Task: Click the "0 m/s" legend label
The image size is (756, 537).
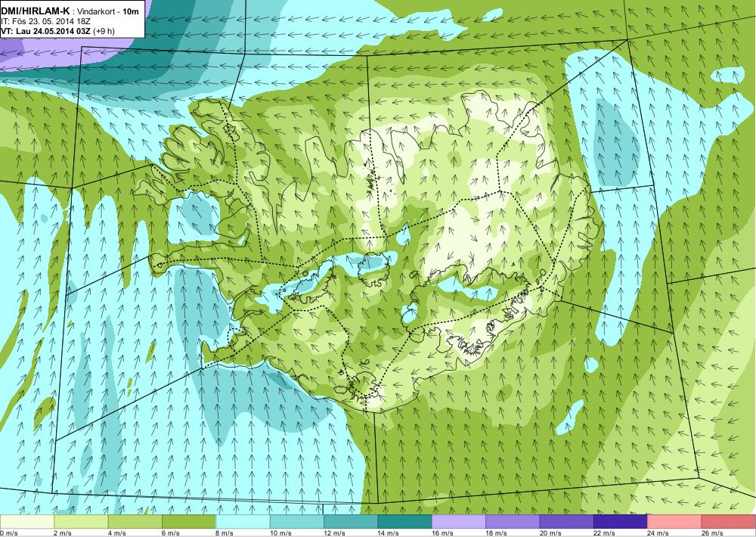Action: [9, 533]
